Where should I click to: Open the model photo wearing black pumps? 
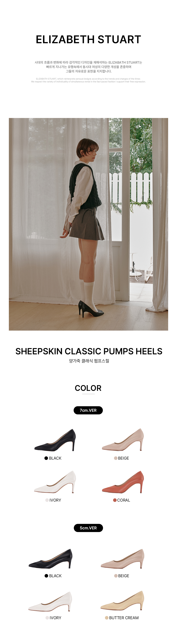click(x=88, y=224)
